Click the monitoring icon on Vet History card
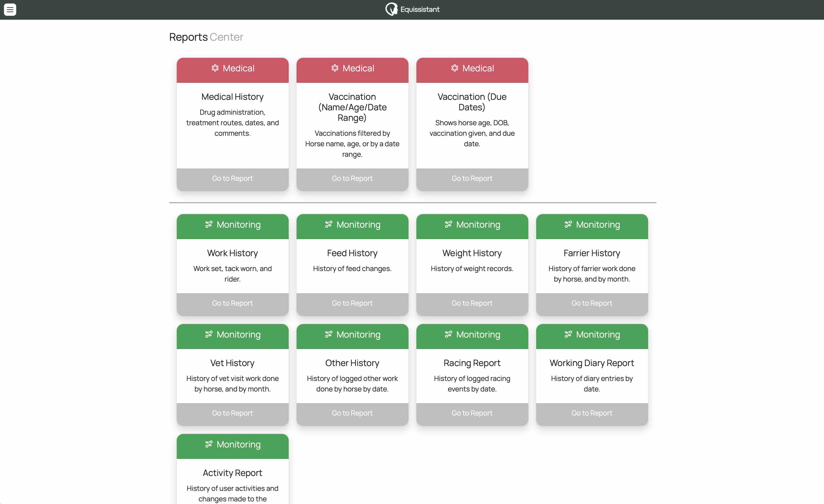This screenshot has height=504, width=824. click(209, 334)
